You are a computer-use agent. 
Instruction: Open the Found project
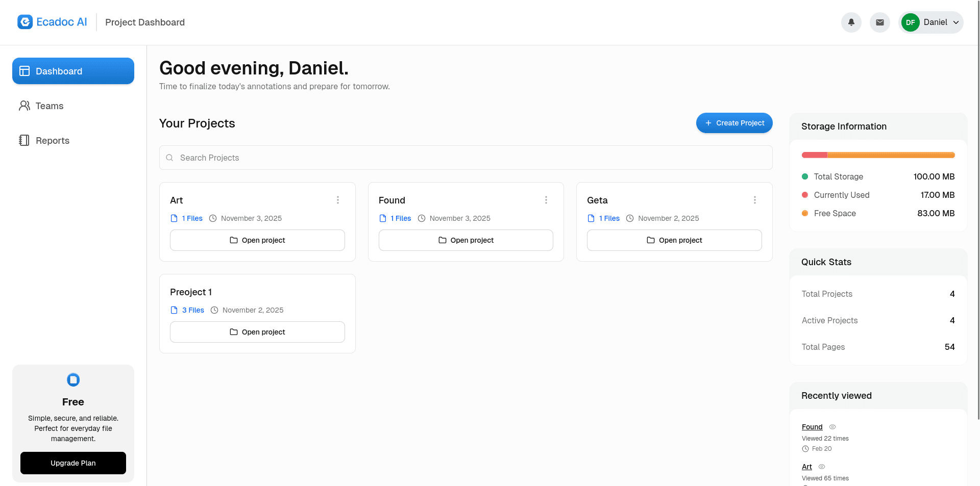(465, 240)
